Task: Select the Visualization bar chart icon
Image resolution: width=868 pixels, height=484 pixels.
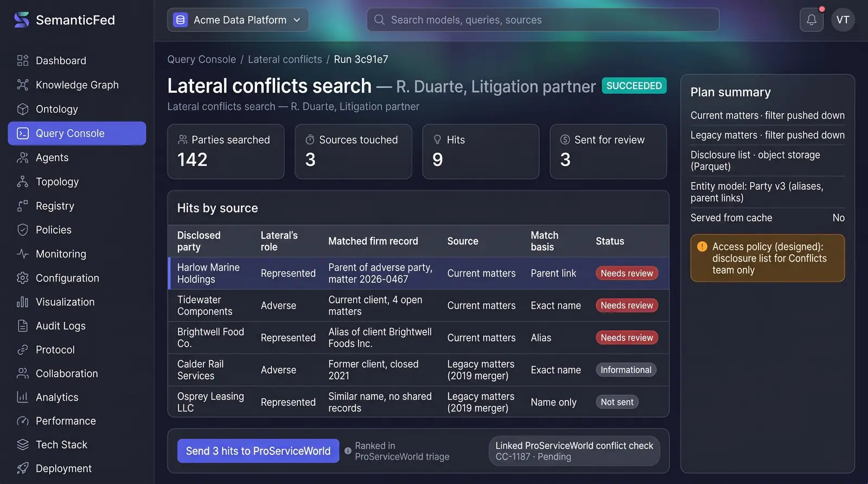Action: [23, 302]
